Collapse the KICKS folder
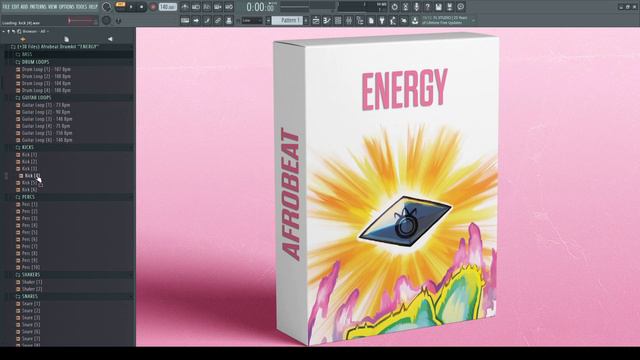The image size is (640, 360). point(28,147)
